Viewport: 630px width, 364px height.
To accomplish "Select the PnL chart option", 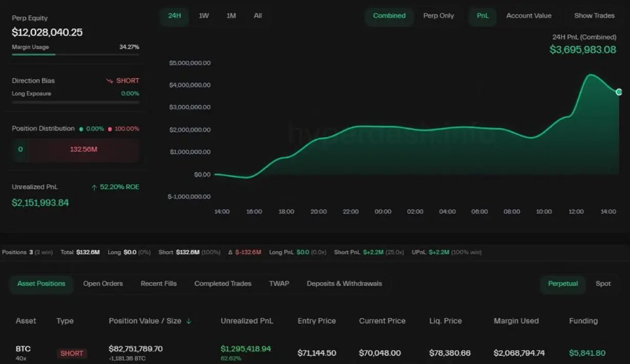I will [482, 16].
